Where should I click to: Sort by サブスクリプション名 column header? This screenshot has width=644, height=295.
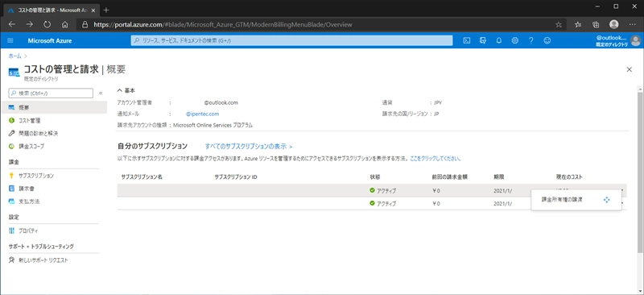142,177
